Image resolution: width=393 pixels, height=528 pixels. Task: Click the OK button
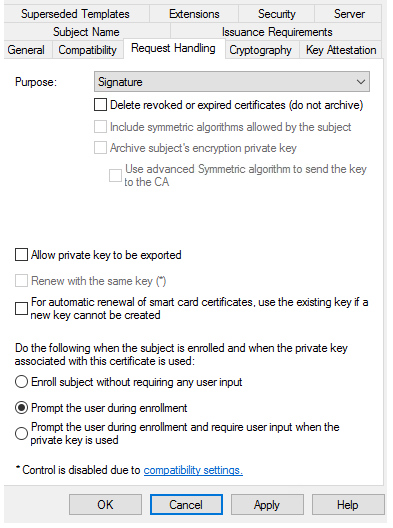click(105, 504)
